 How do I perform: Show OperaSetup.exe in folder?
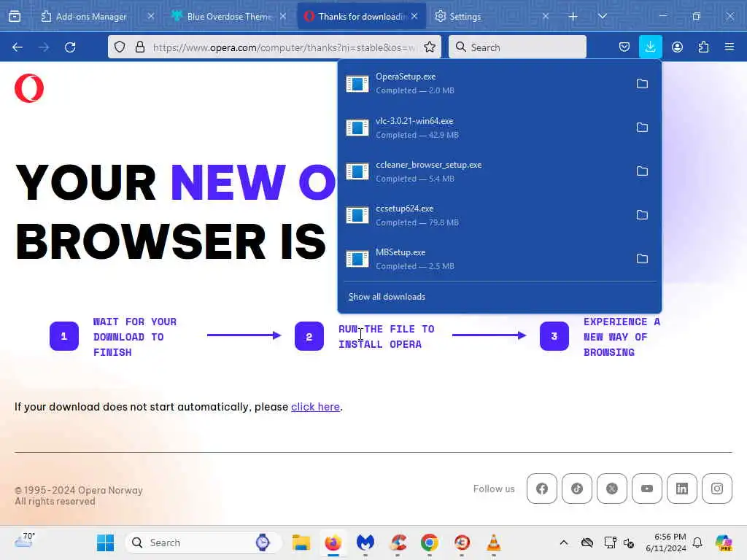click(642, 83)
